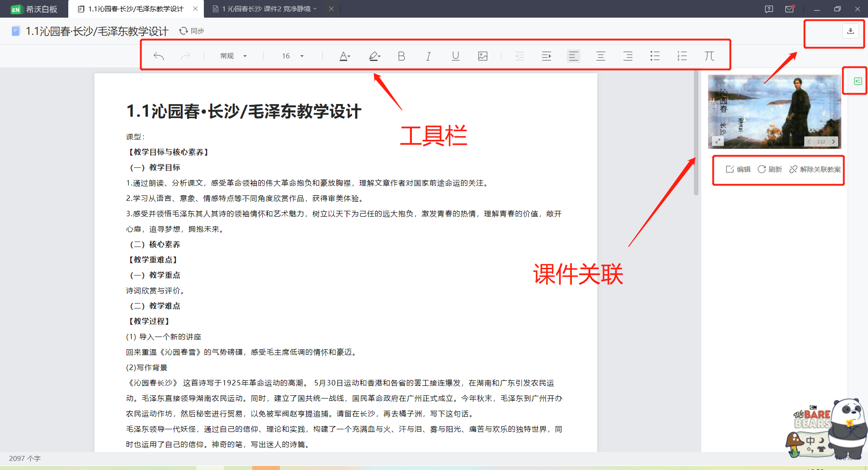Click the 【教学过程】 heading
The height and width of the screenshot is (470, 868).
click(149, 321)
